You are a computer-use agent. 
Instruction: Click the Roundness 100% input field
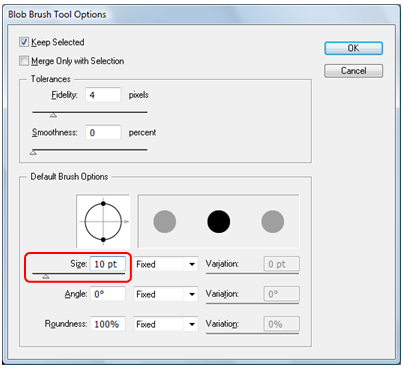[108, 324]
